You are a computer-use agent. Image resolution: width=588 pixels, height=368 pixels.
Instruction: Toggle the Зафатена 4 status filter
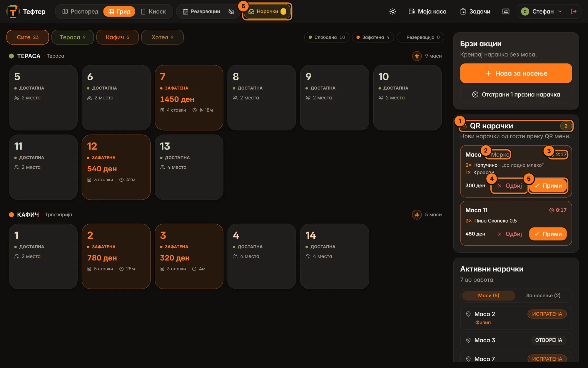point(373,37)
